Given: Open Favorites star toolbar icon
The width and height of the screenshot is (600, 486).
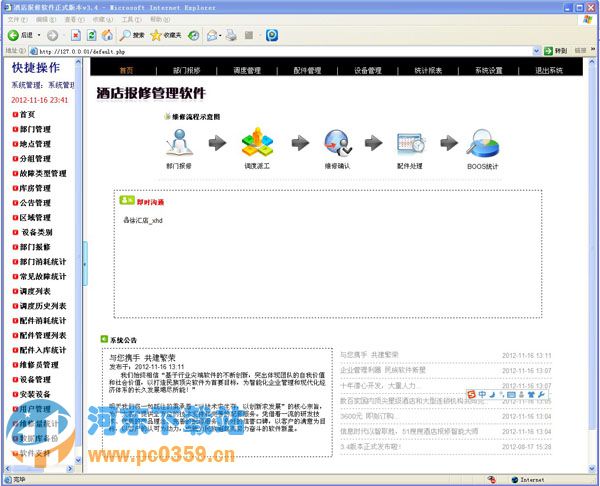Looking at the screenshot, I should [156, 36].
